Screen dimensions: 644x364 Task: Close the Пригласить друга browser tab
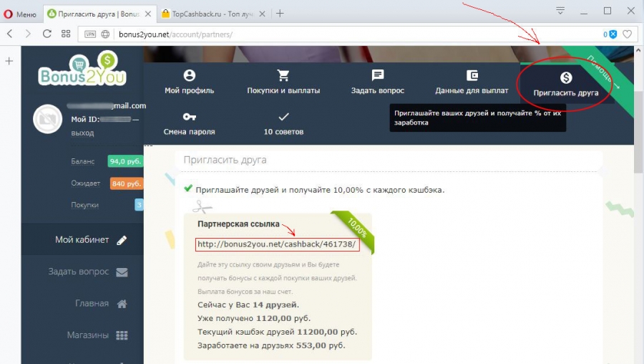[148, 14]
